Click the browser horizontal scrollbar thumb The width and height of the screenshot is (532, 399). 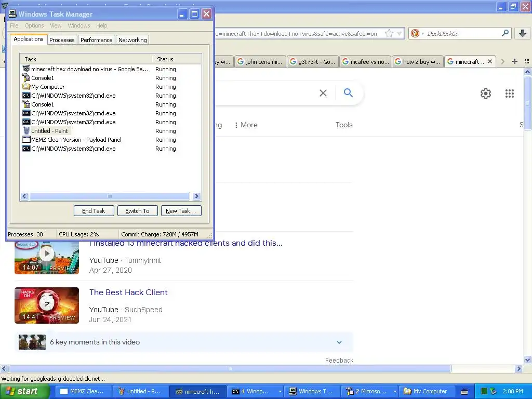230,368
